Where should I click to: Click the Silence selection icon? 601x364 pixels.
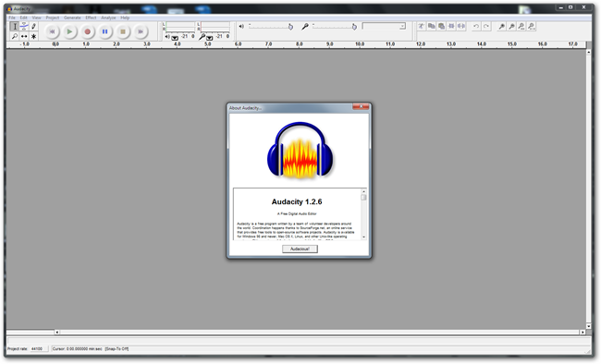click(461, 26)
